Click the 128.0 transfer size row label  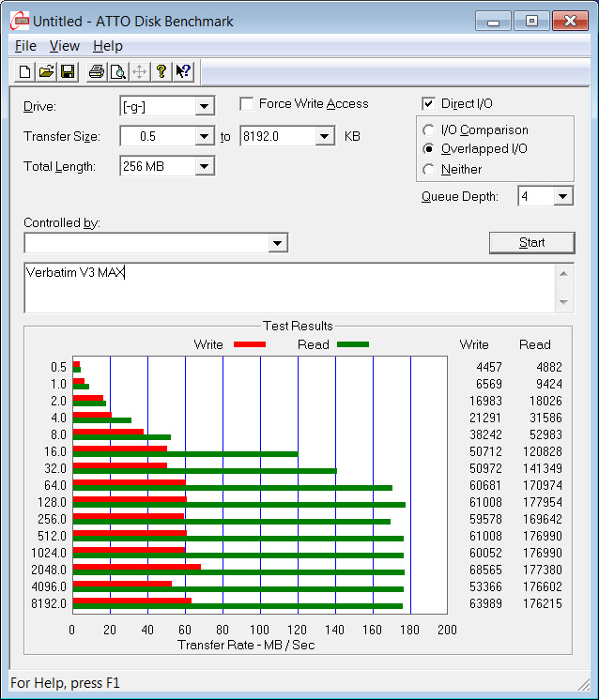[x=52, y=502]
